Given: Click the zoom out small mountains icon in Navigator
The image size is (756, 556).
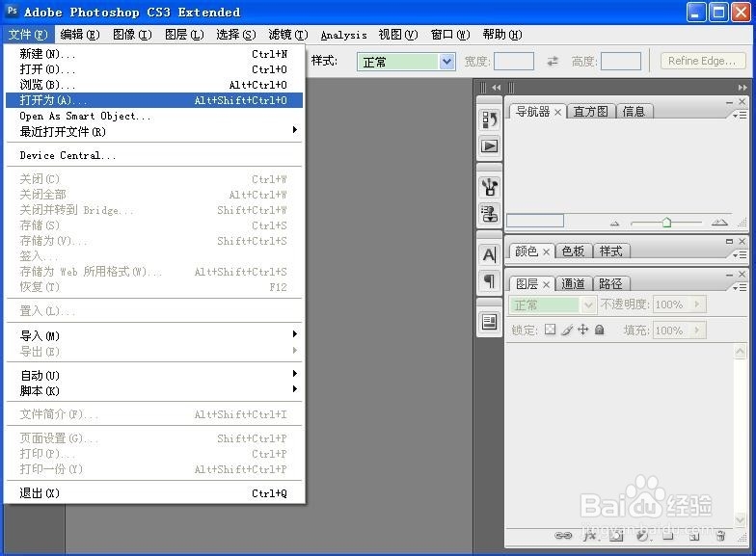Looking at the screenshot, I should (614, 224).
